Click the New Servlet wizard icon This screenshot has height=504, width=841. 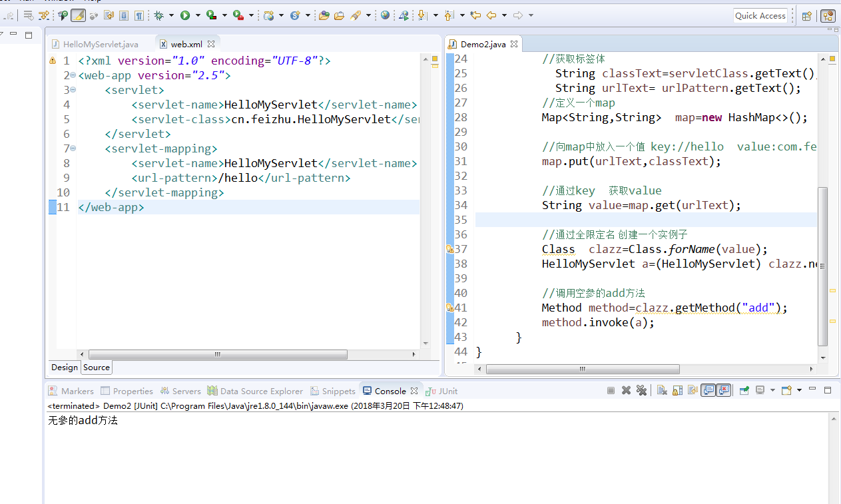(x=295, y=15)
